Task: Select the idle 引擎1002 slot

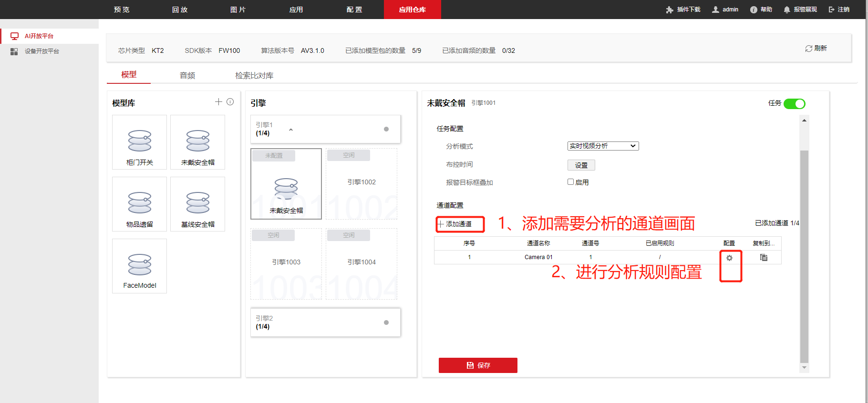Action: pyautogui.click(x=362, y=184)
